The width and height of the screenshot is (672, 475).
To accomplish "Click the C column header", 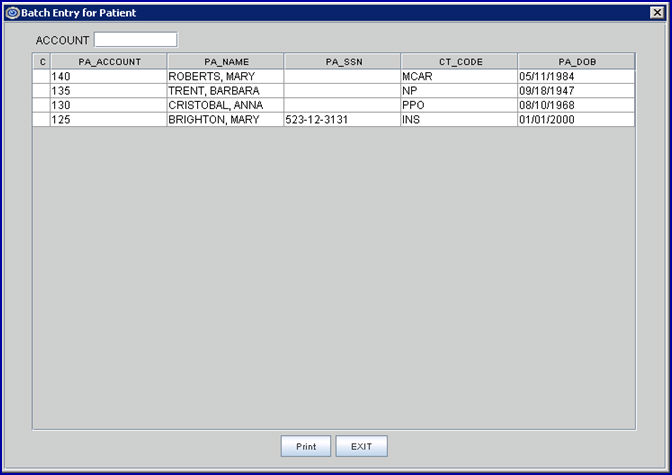I will click(42, 62).
